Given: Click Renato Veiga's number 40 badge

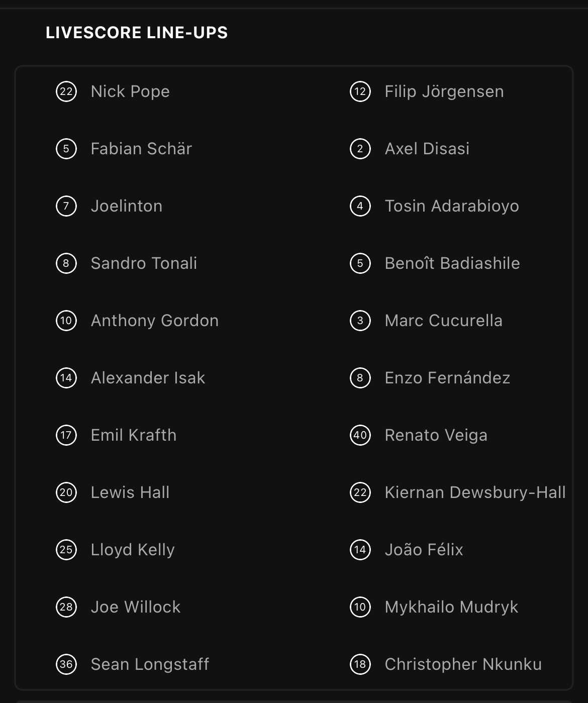Looking at the screenshot, I should 360,435.
